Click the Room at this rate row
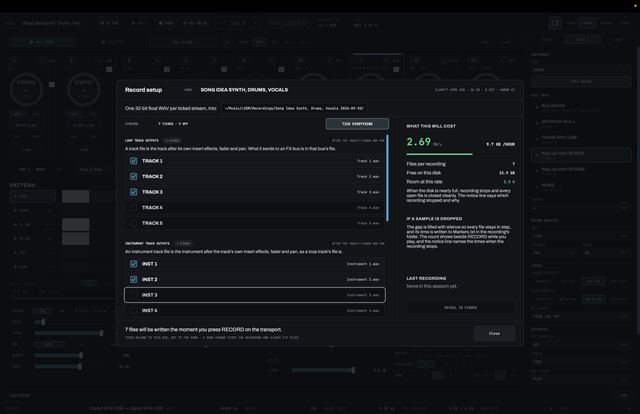This screenshot has height=414, width=640. (460, 182)
